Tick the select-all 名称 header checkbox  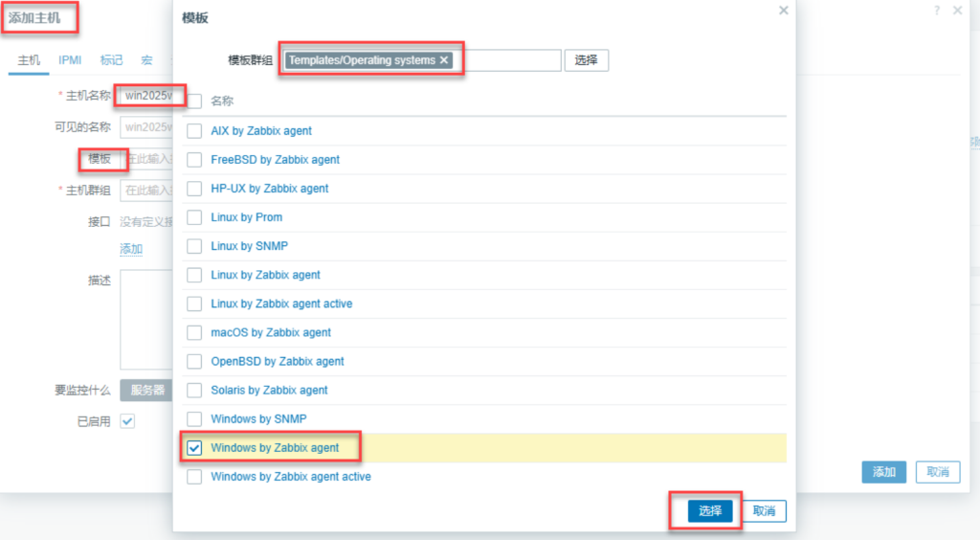[194, 101]
